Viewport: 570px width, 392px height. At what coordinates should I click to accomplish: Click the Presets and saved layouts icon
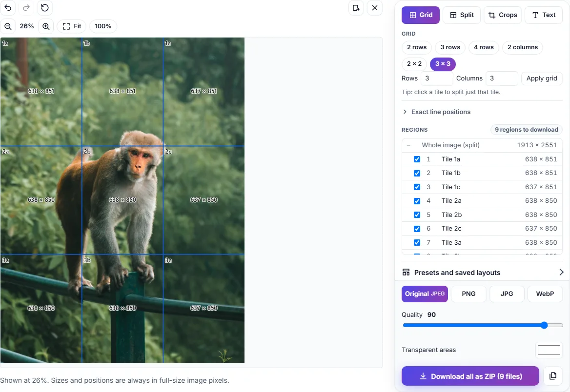click(x=406, y=272)
